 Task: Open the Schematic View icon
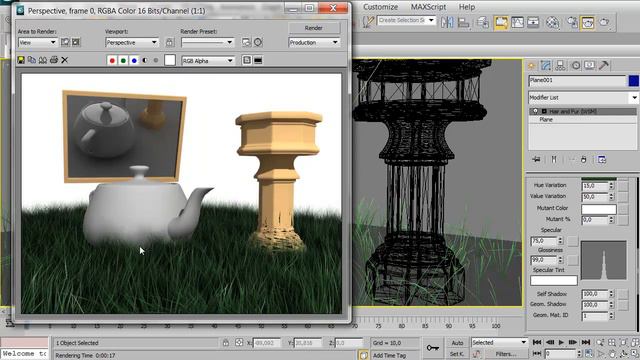533,22
